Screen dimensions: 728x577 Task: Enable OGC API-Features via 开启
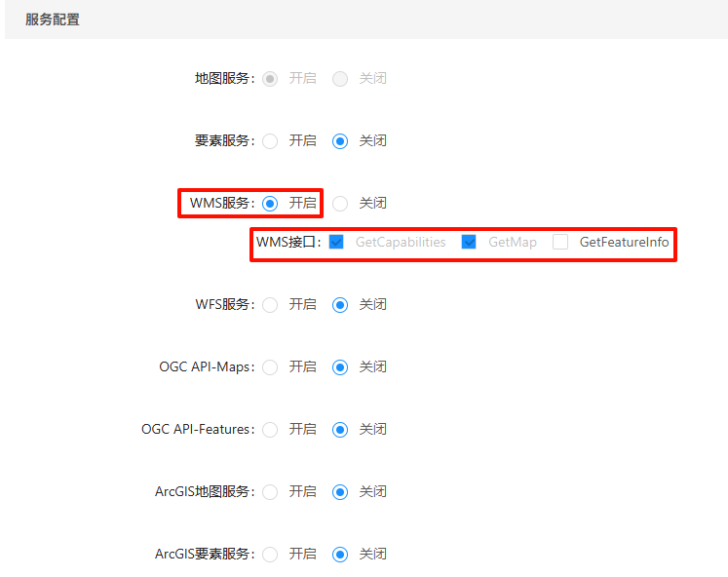tap(270, 429)
